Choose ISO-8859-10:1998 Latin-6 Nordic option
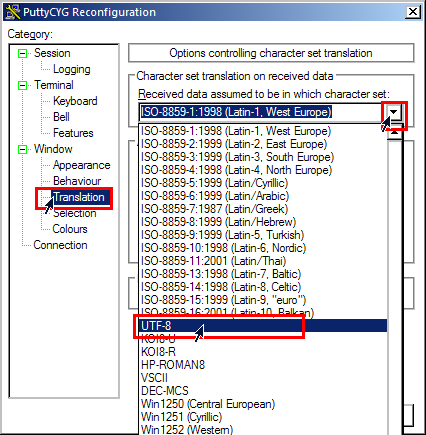 (x=263, y=248)
